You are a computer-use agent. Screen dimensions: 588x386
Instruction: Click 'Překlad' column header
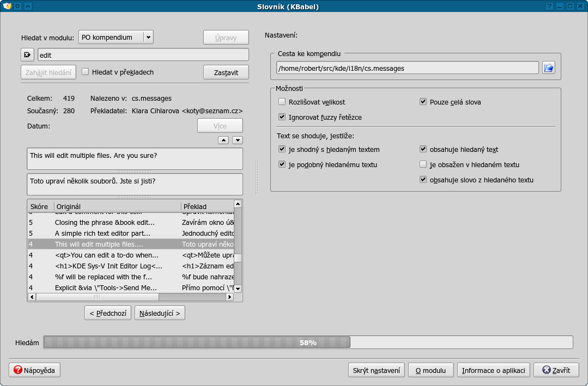click(208, 206)
